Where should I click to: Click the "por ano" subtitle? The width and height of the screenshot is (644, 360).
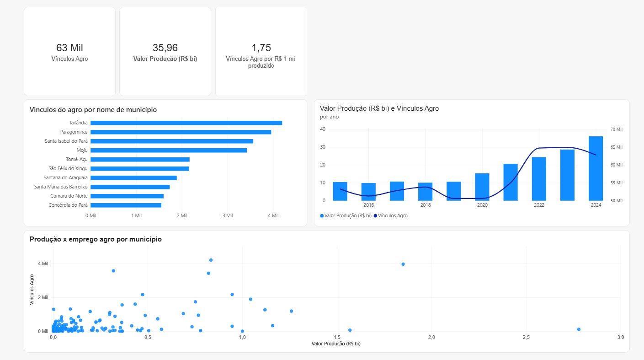point(330,117)
